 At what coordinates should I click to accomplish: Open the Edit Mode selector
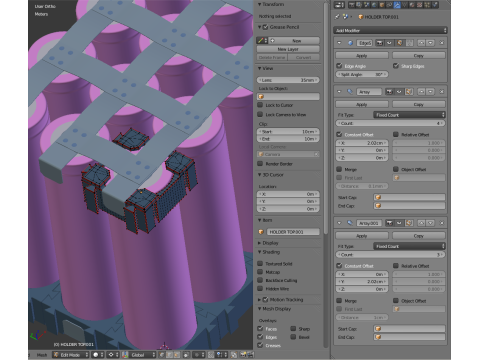click(x=71, y=355)
